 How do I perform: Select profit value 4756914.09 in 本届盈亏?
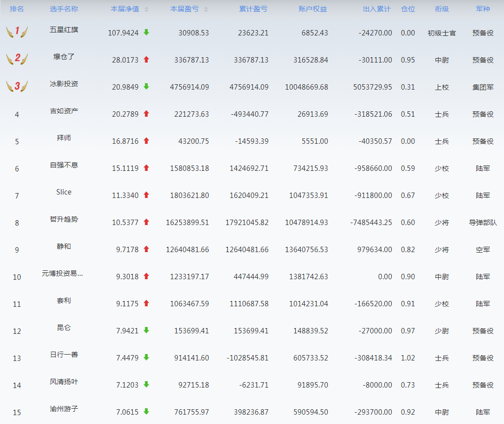[x=189, y=87]
